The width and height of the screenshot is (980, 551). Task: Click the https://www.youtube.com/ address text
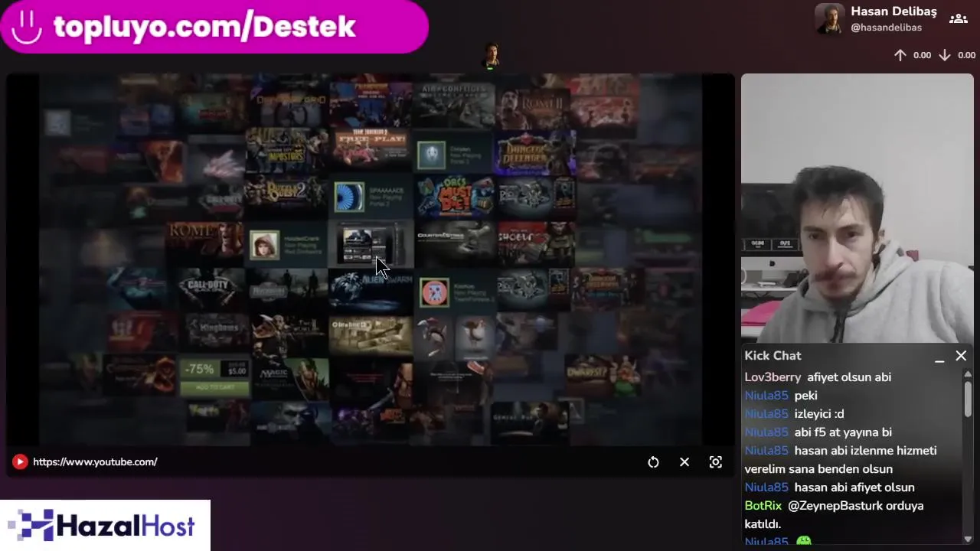95,461
